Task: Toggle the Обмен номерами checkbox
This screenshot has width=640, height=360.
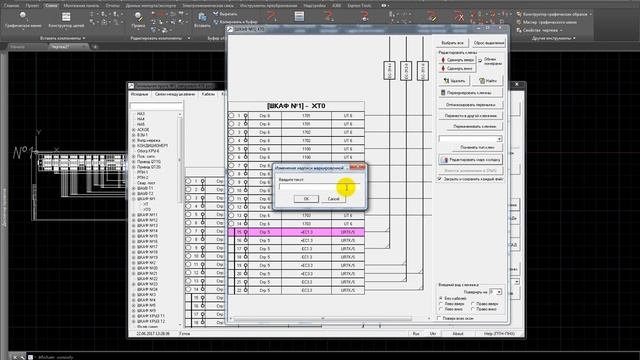Action: tap(480, 60)
